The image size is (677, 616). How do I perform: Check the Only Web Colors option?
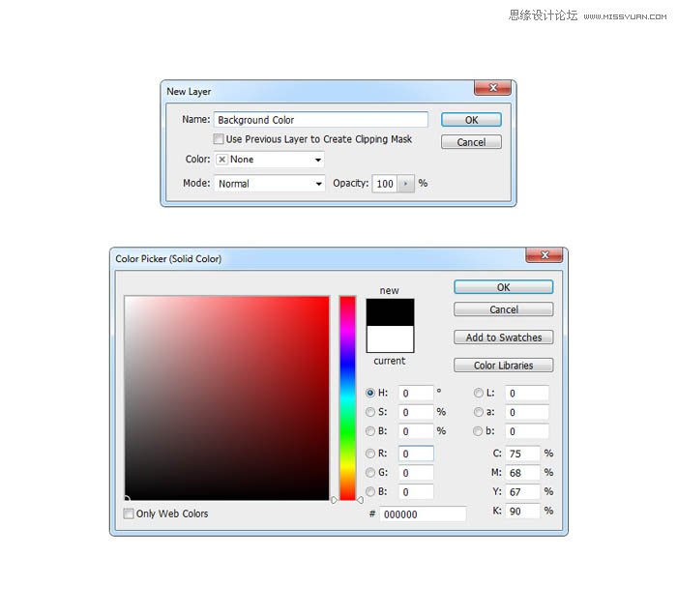pos(130,513)
